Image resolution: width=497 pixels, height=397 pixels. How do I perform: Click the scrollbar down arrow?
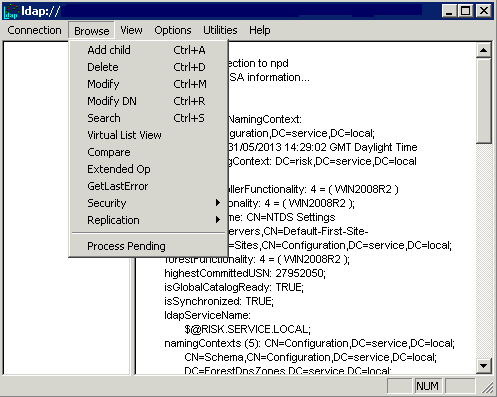(483, 366)
